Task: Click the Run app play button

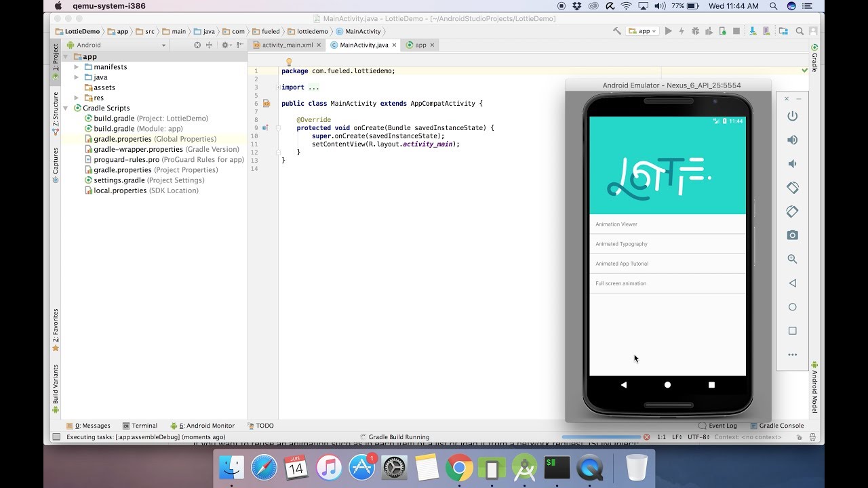Action: click(x=668, y=31)
